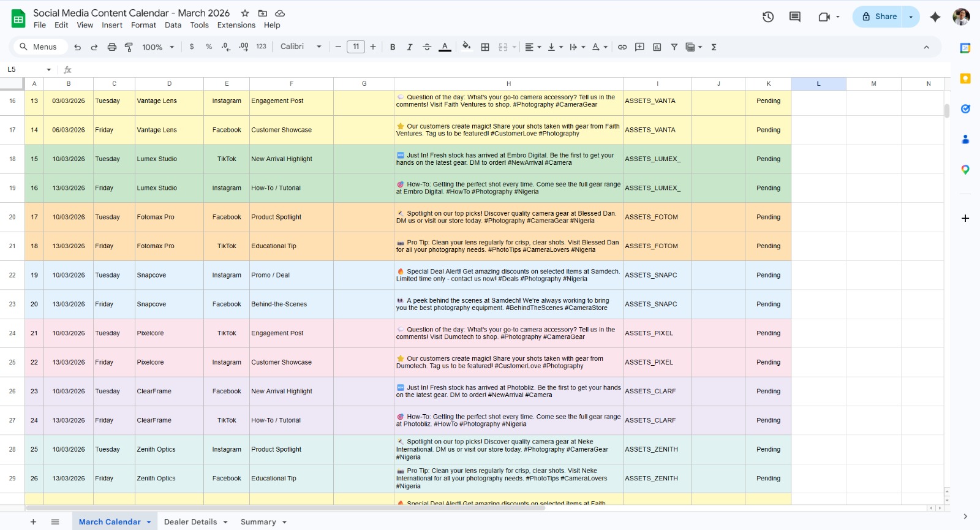This screenshot has height=530, width=980.
Task: Insert a comment
Action: coord(639,47)
